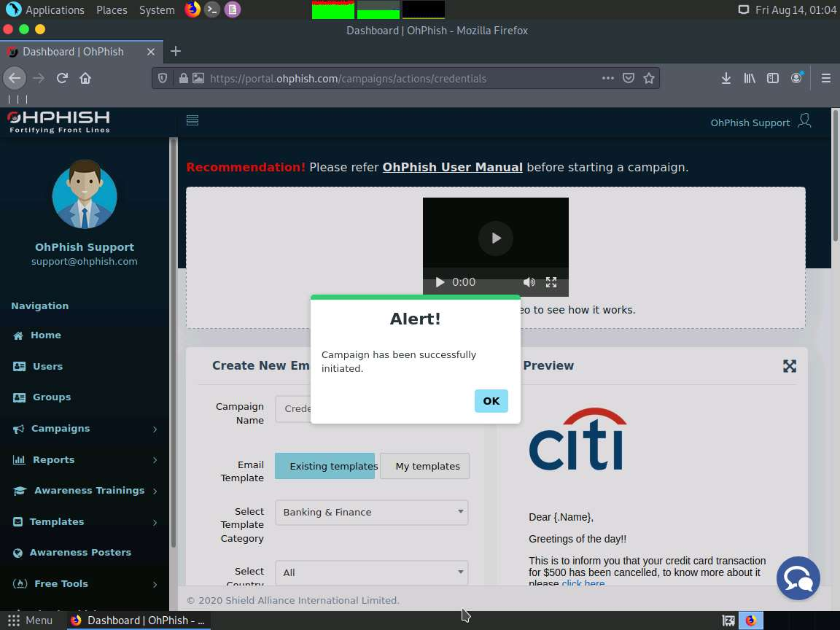
Task: Select Existing templates option
Action: coord(324,466)
